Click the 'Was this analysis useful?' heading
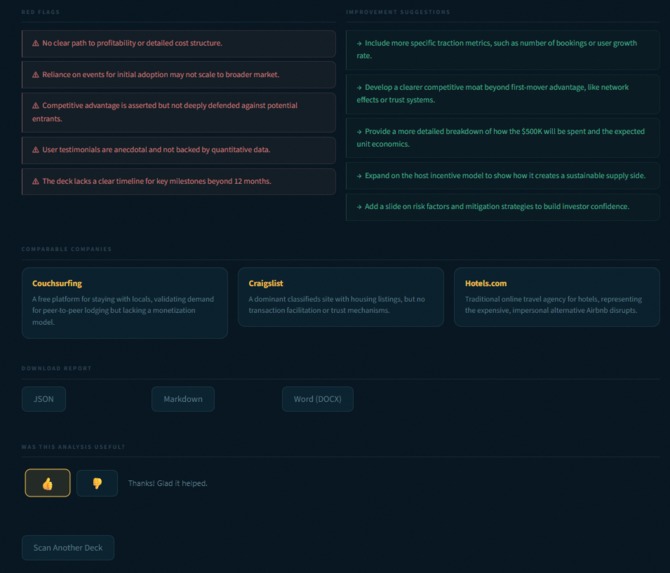670x573 pixels. tap(73, 447)
